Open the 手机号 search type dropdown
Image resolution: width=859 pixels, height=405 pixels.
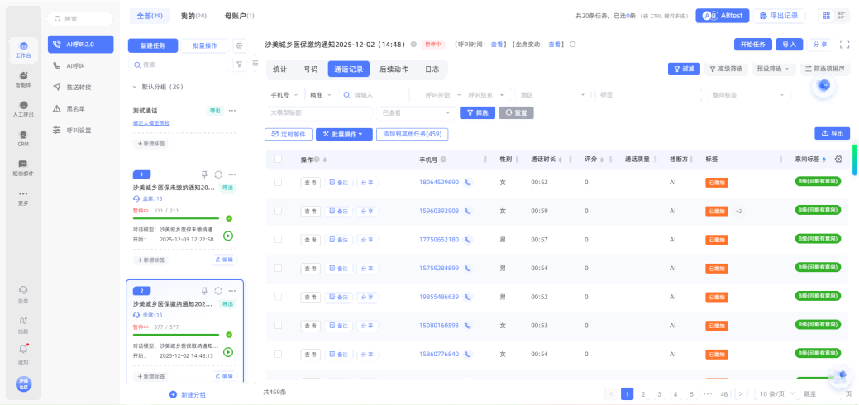click(285, 95)
